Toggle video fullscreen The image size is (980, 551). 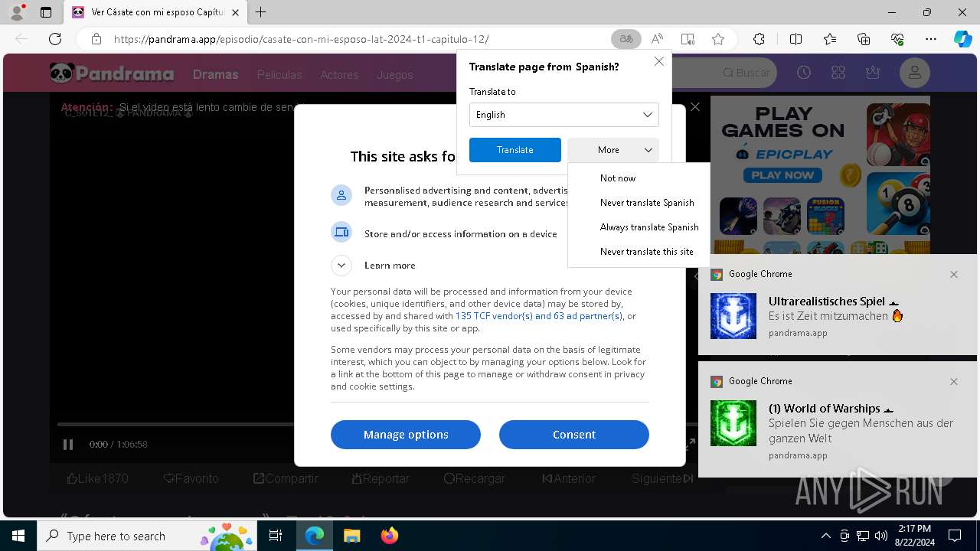click(690, 444)
